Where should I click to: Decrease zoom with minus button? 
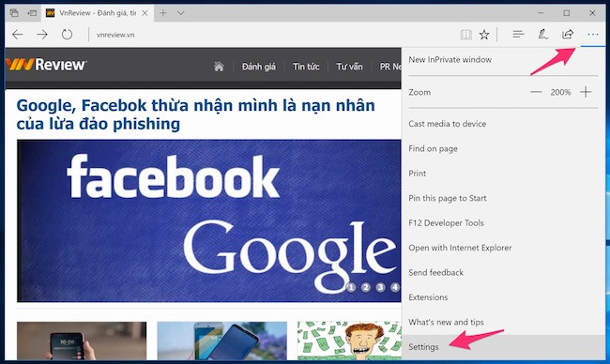536,92
